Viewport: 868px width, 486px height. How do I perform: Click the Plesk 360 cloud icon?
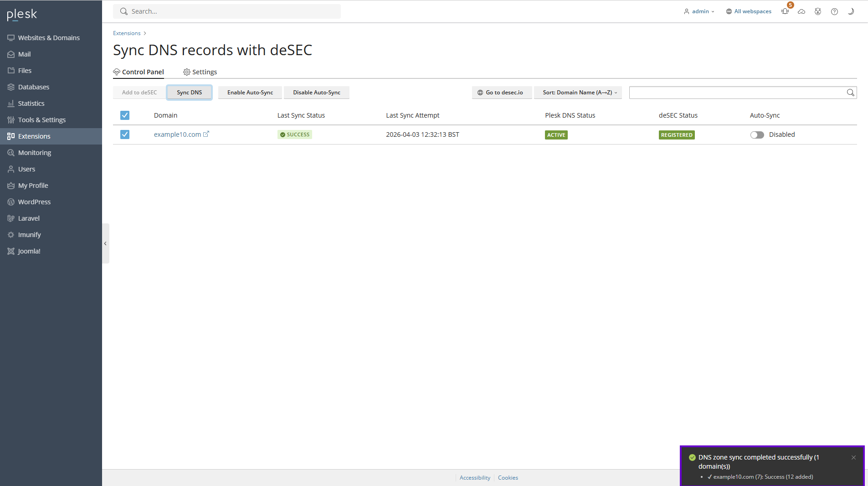(x=802, y=11)
